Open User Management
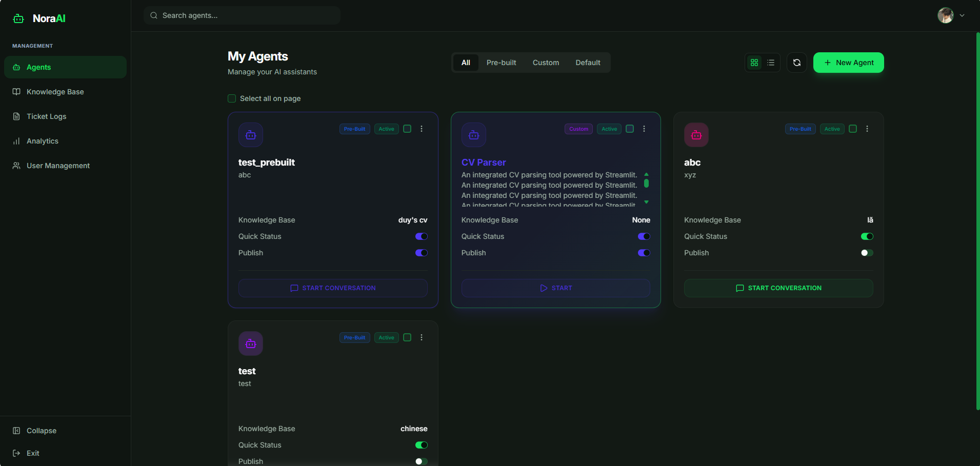This screenshot has height=466, width=980. pyautogui.click(x=58, y=166)
